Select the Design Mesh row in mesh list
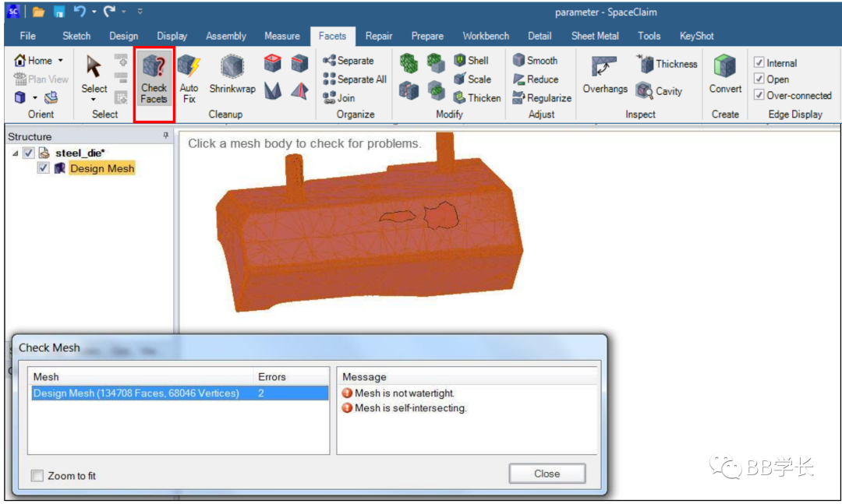842x504 pixels. [179, 393]
